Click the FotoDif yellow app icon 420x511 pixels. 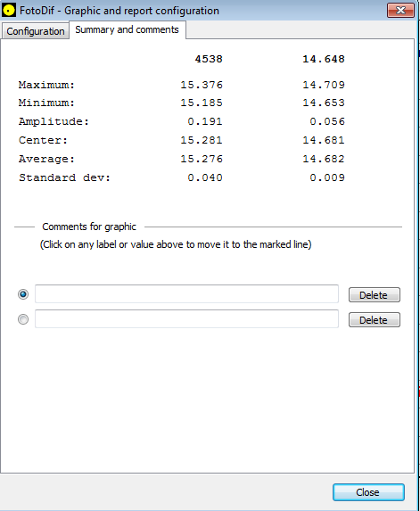pyautogui.click(x=9, y=10)
